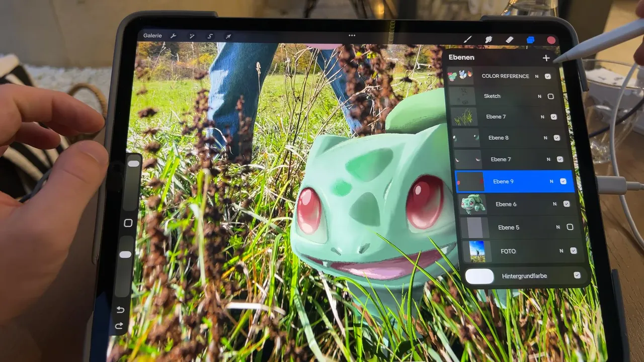Open the white Hintergrundfarbe color swatch
Viewport: 644px width, 362px height.
point(479,276)
